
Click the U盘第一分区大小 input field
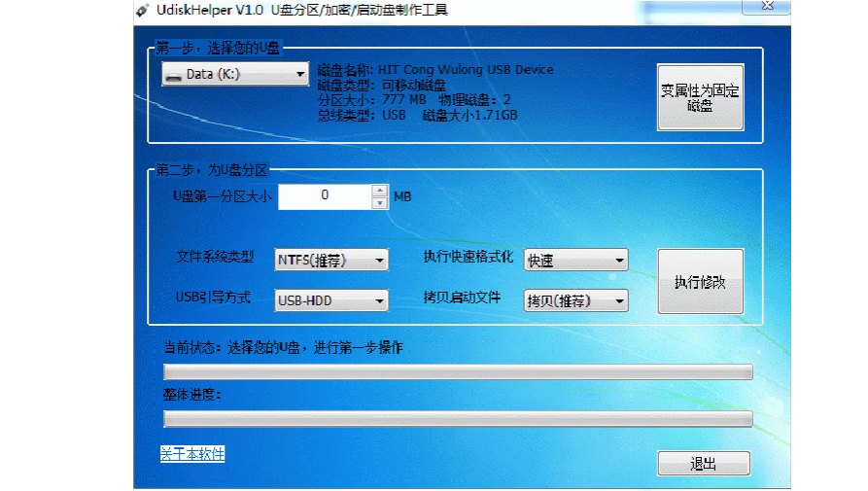(325, 196)
